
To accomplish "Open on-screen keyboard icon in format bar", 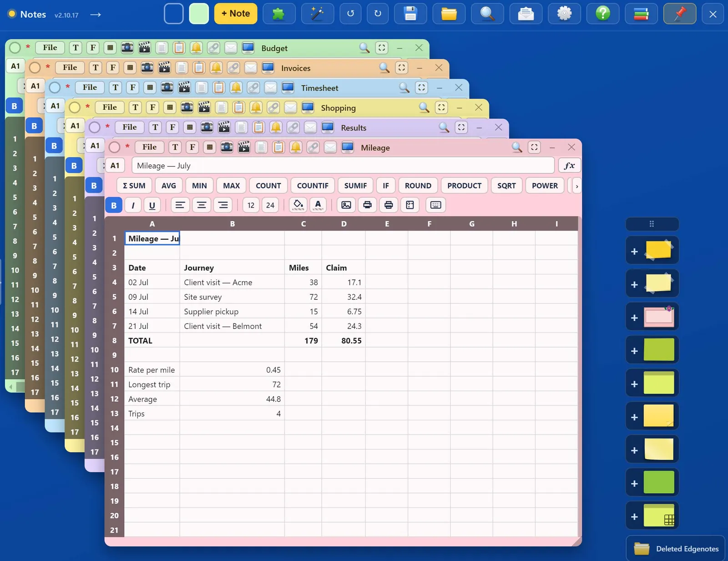I will 435,205.
